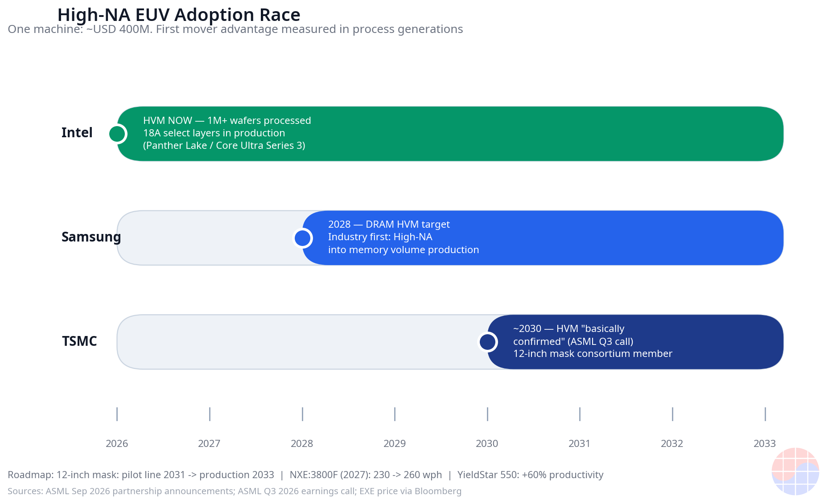Viewport: 828px width, 504px height.
Task: Click the 'Roadmap: 12-inch mask: pilot line 2031' footnote
Action: [141, 475]
